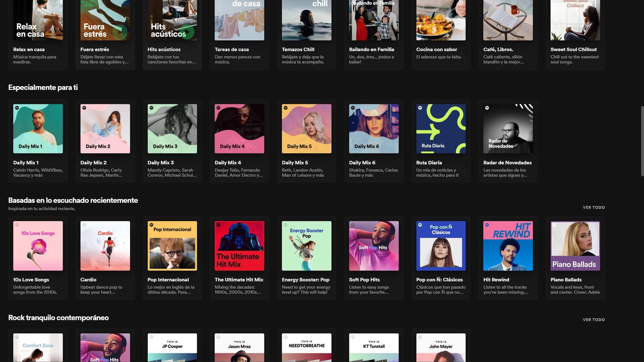Open the 10s Love Songs playlist cover
Image resolution: width=644 pixels, height=362 pixels.
38,246
